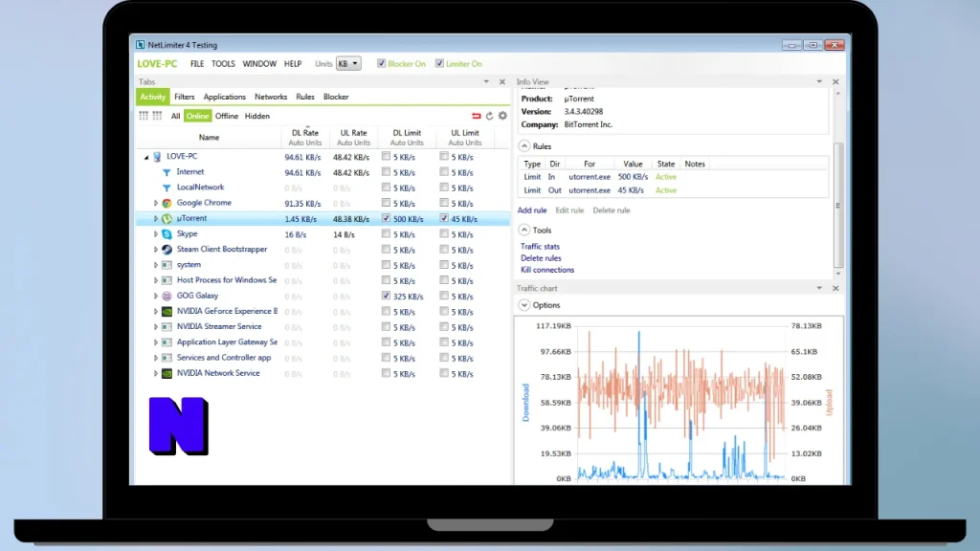Expand the µTorrent tree node
The width and height of the screenshot is (980, 551).
tap(156, 219)
